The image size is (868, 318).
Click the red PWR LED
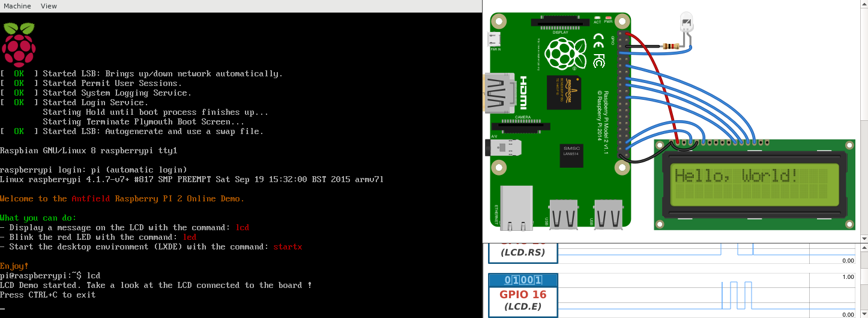tap(608, 18)
